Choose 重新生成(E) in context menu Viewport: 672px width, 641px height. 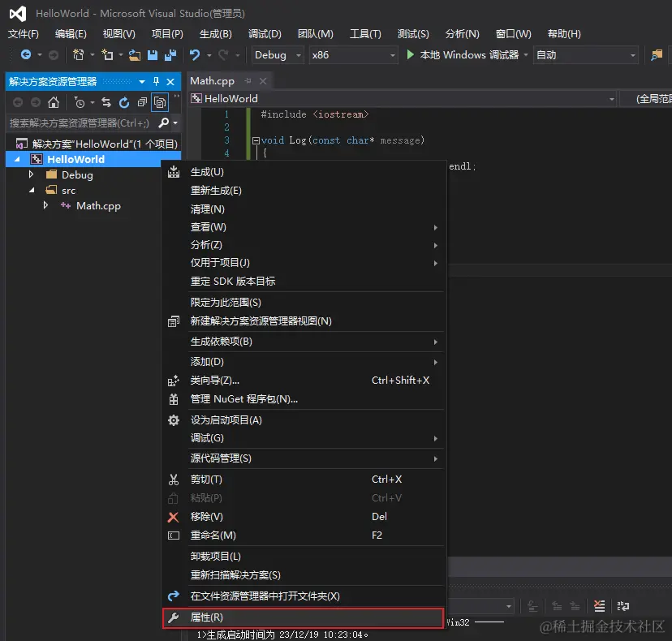pyautogui.click(x=303, y=190)
